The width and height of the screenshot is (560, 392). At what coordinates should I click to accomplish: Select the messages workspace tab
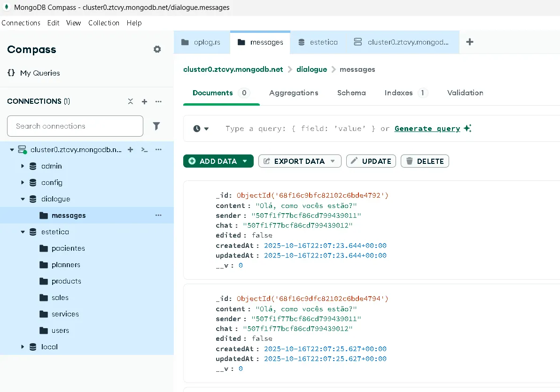(260, 42)
